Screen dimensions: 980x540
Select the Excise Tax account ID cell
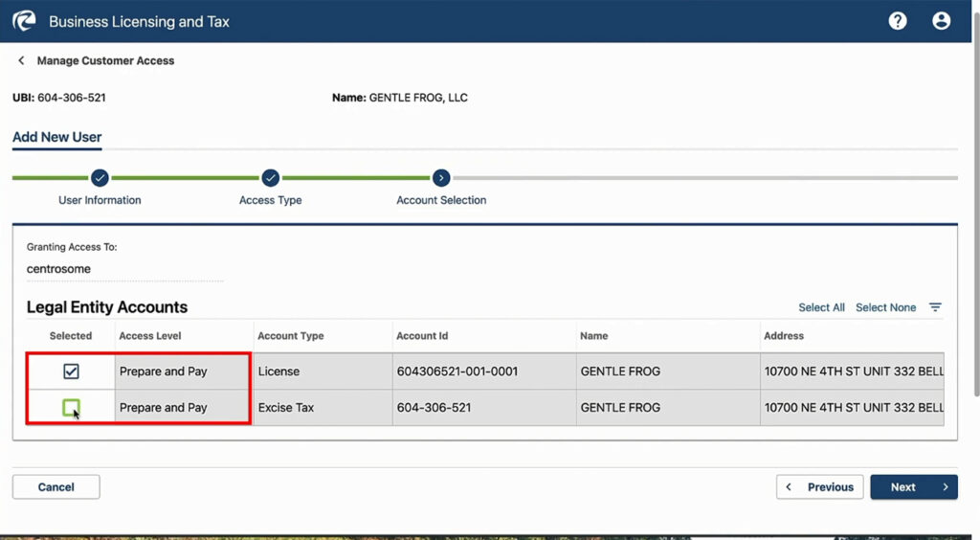(x=434, y=408)
